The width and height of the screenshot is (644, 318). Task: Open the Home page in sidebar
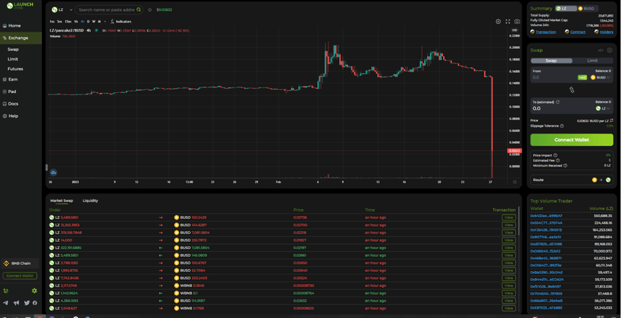pos(14,25)
